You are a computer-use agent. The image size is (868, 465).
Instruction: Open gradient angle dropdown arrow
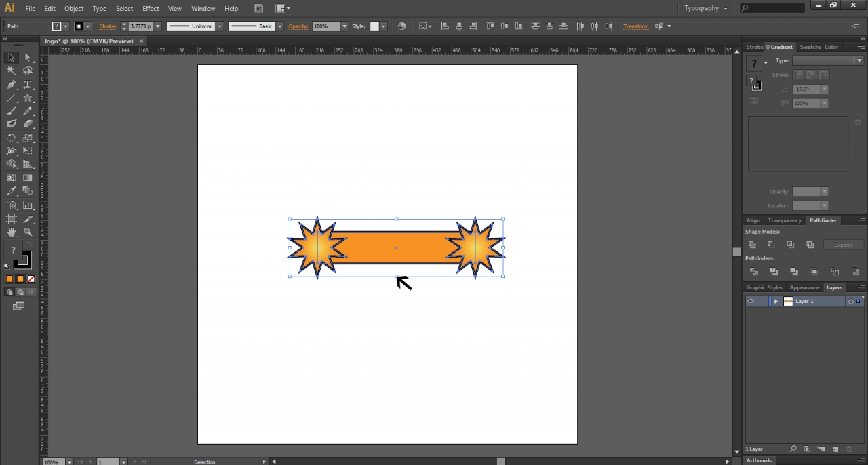point(825,89)
